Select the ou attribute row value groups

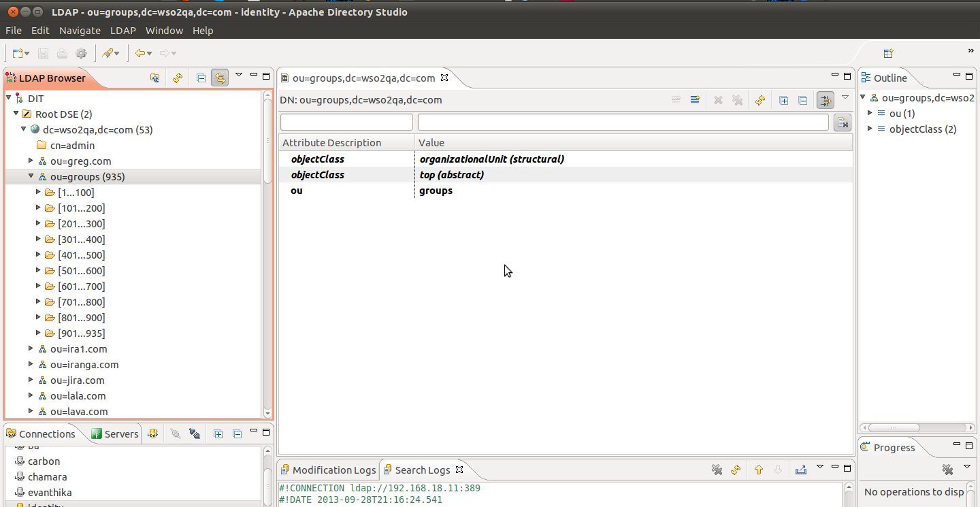tap(436, 190)
